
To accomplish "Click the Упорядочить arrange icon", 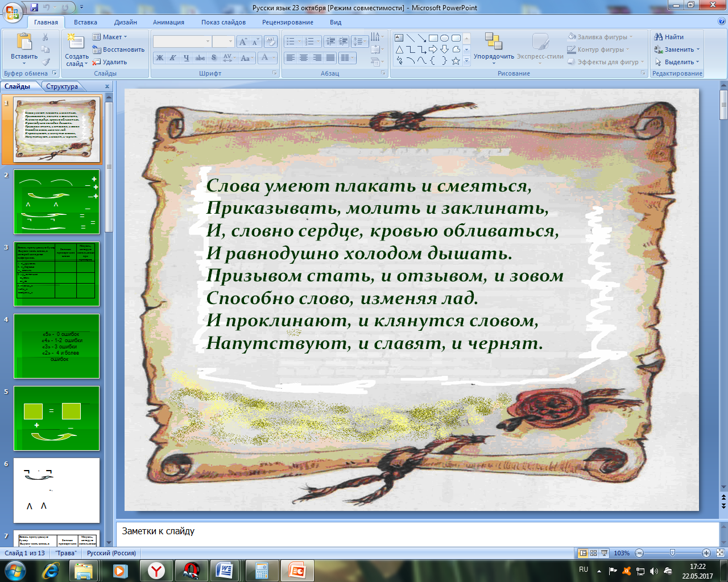I will tap(493, 41).
